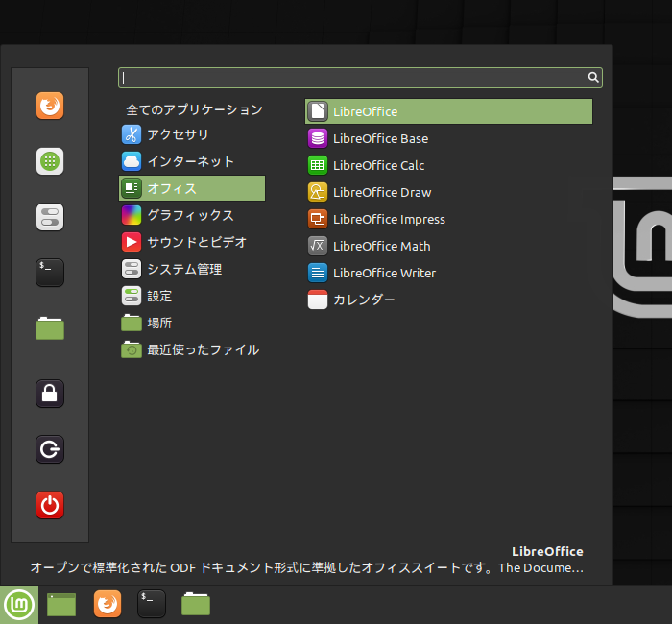Viewport: 672px width, 624px height.
Task: Launch Firefox from the bottom panel
Action: click(108, 604)
